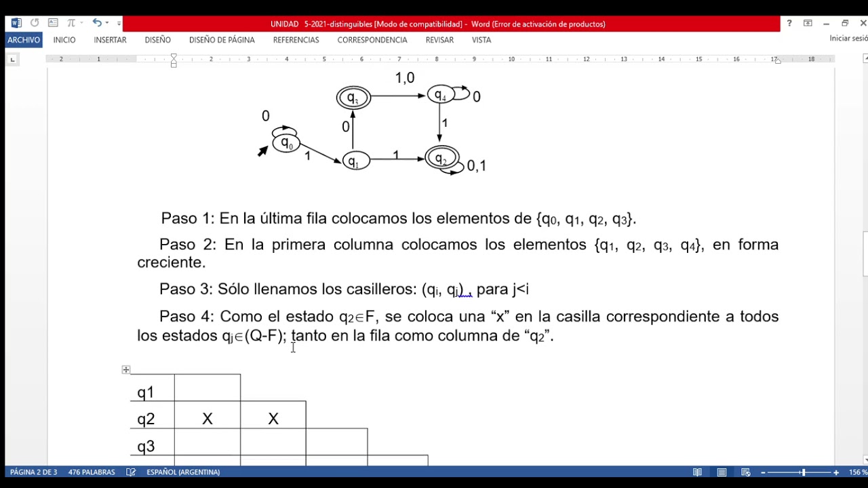This screenshot has height=488, width=868.
Task: Click the zoom in plus button
Action: click(x=836, y=472)
